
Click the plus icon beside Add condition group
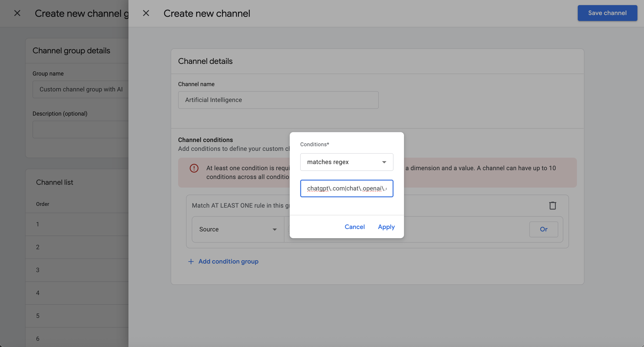click(191, 261)
